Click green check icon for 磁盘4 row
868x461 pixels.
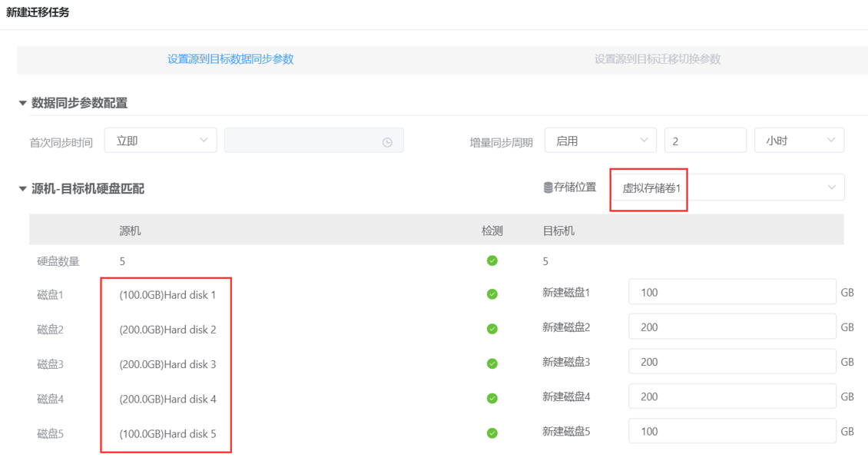tap(492, 398)
